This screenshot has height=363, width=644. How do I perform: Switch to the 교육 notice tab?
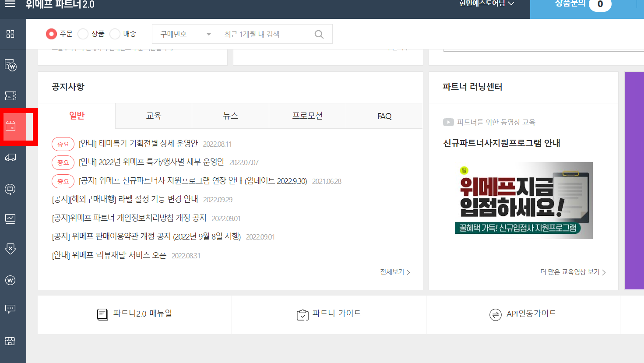154,116
